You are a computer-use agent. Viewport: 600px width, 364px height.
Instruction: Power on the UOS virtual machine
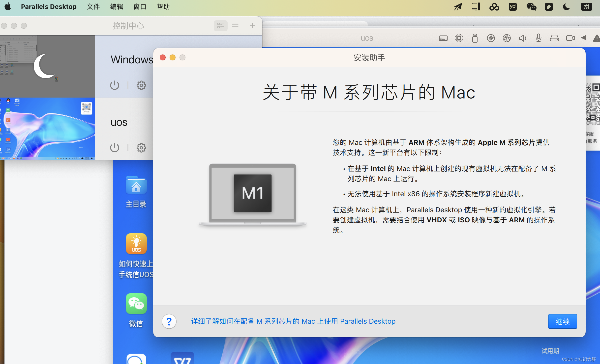click(115, 148)
